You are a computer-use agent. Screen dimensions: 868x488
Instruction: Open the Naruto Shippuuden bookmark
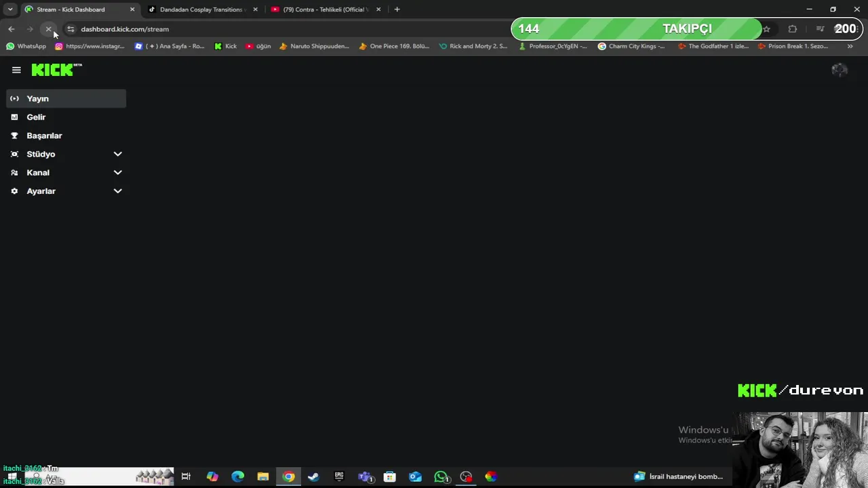pos(314,46)
